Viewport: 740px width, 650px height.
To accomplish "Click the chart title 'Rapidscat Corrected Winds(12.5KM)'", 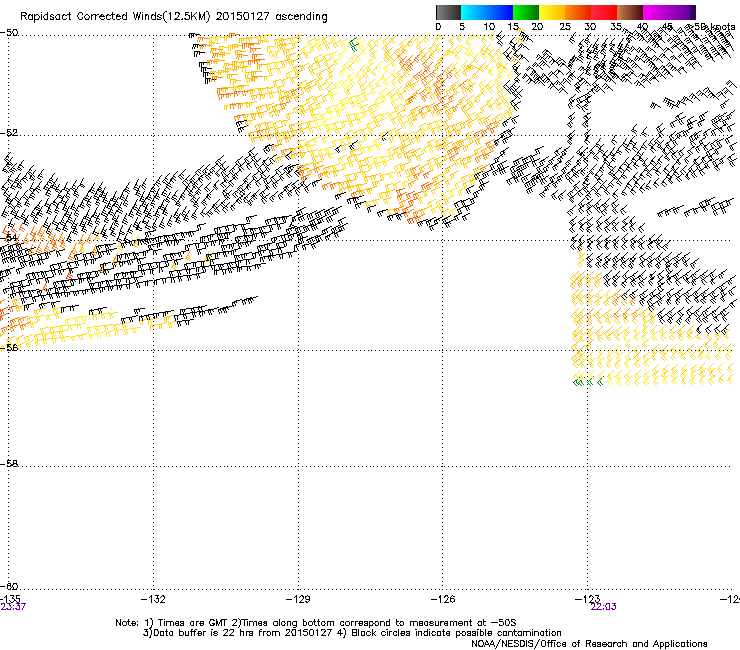I will point(115,17).
